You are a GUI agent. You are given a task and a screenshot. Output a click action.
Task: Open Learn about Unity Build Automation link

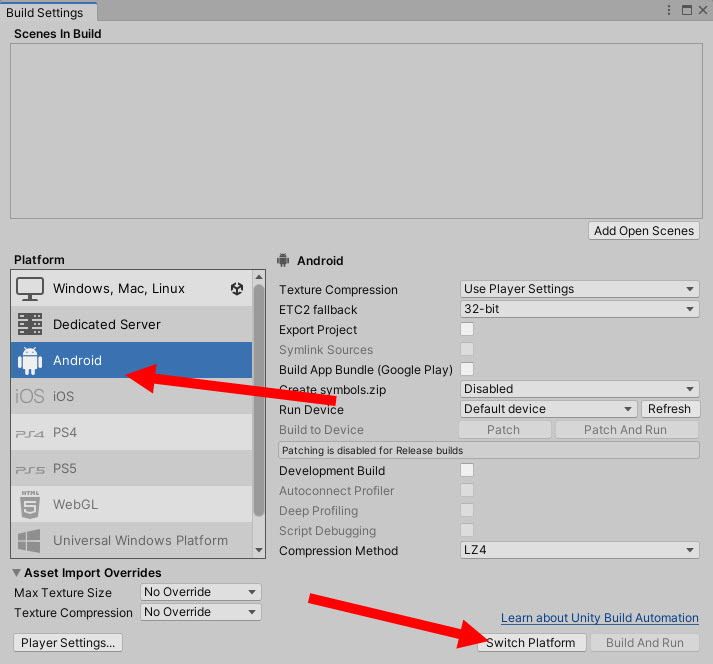tap(600, 618)
